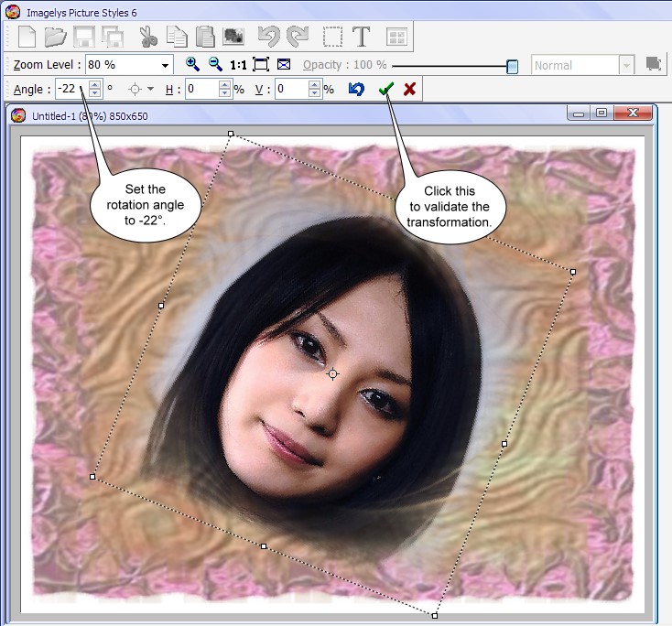The image size is (672, 626).
Task: Click the rotation pivot crosshair on image
Action: tap(332, 374)
